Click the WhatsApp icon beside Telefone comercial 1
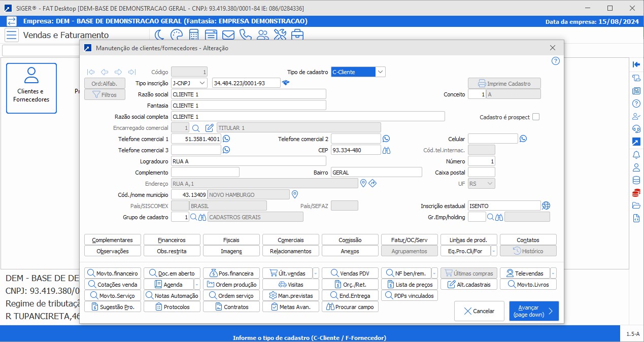Image resolution: width=644 pixels, height=342 pixels. [x=226, y=139]
